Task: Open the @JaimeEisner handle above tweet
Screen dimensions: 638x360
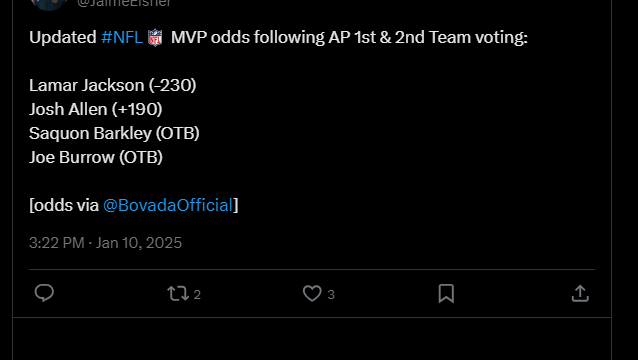Action: [124, 3]
